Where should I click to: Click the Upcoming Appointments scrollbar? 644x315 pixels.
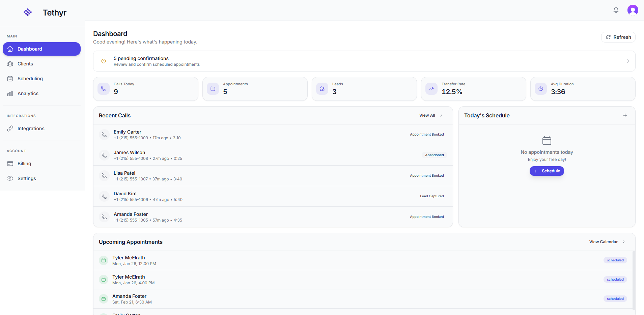point(634,280)
